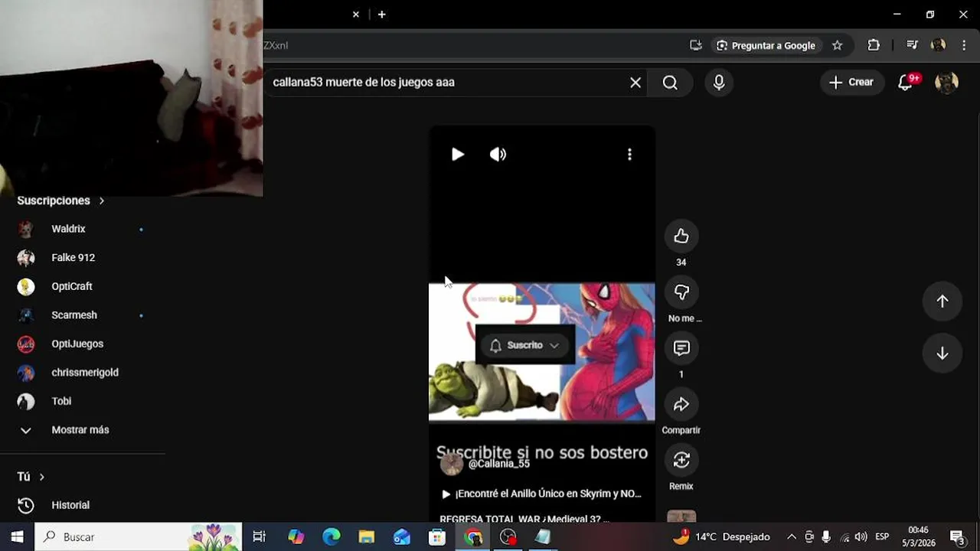Open the taskbar volume control
This screenshot has height=551, width=980.
pyautogui.click(x=861, y=537)
